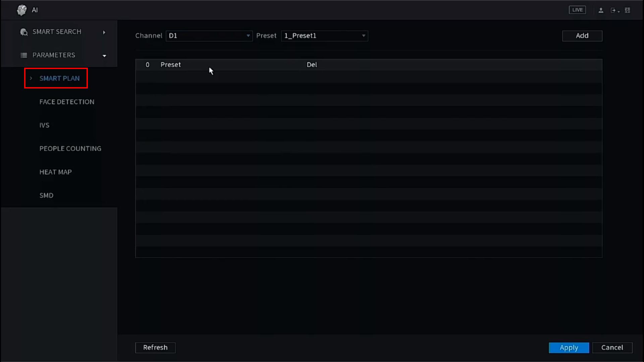Expand the SMART SEARCH arrow
This screenshot has height=362, width=644.
pos(104,32)
